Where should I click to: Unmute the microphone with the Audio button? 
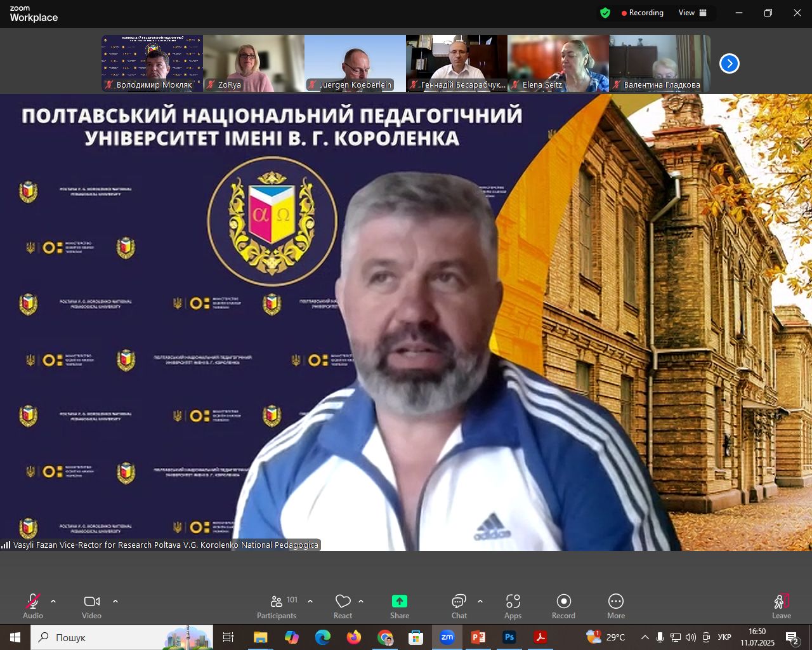33,606
